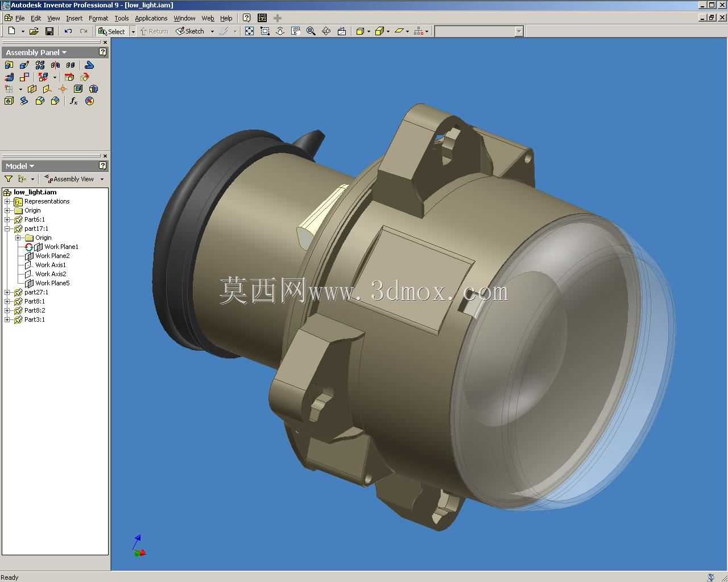Click the Look At icon

[x=341, y=31]
